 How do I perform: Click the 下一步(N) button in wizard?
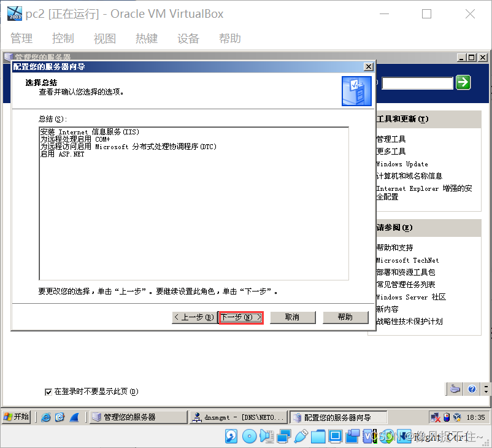coord(241,317)
